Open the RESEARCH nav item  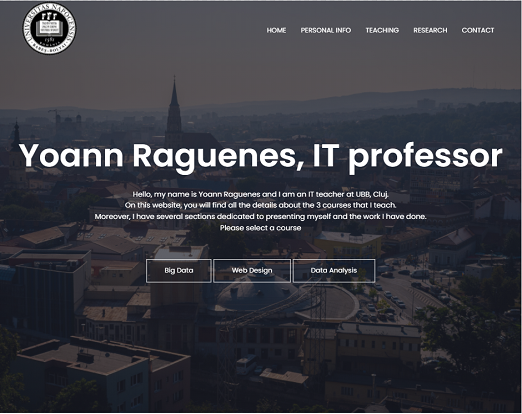(x=430, y=30)
